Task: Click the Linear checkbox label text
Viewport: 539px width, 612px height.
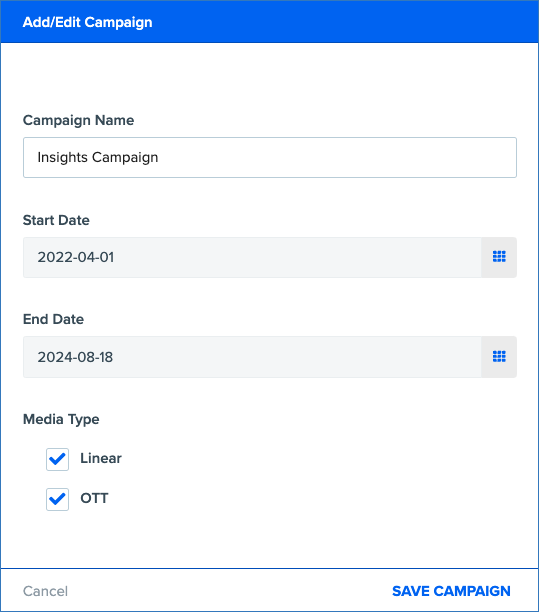Action: pos(101,458)
